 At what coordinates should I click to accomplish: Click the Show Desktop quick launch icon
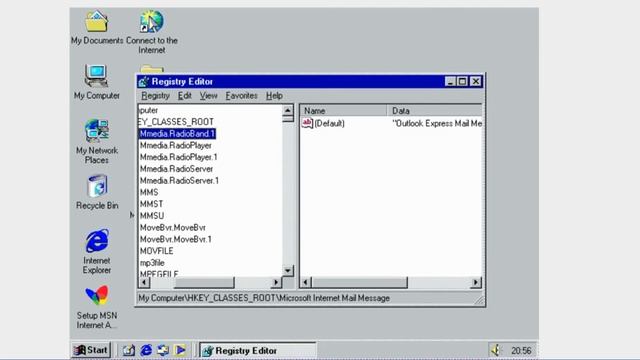[129, 350]
